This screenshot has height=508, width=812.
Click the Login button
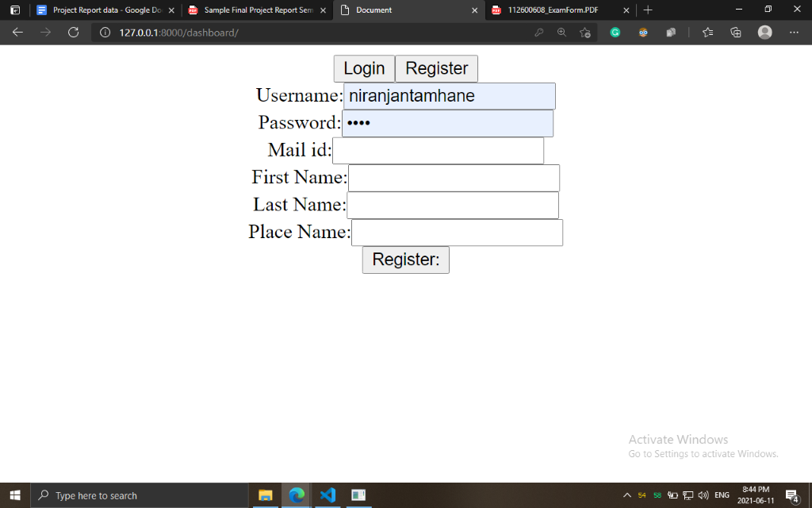[364, 68]
